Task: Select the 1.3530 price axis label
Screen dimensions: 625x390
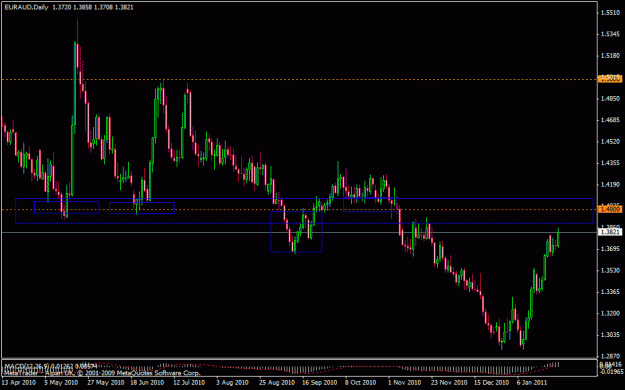Action: [611, 271]
